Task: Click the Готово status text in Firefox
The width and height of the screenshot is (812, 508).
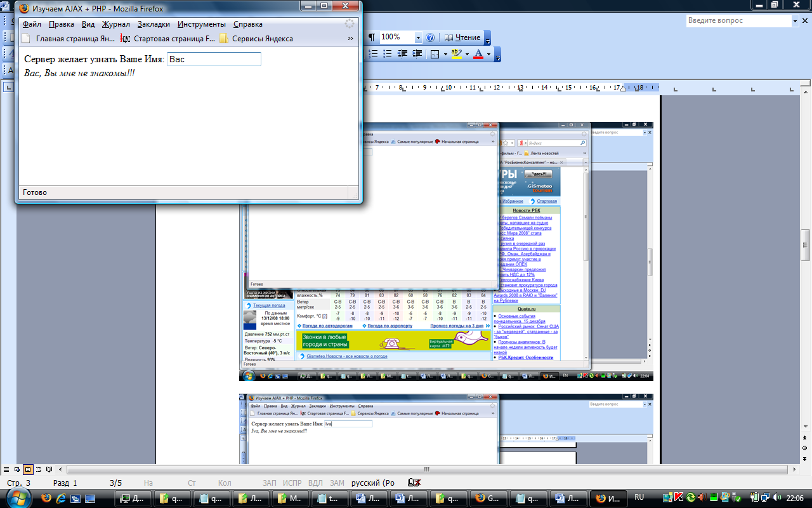Action: click(x=35, y=192)
